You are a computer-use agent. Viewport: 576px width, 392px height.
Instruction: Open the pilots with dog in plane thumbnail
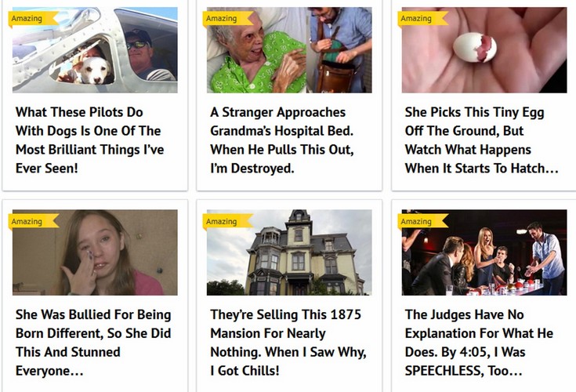click(x=95, y=50)
